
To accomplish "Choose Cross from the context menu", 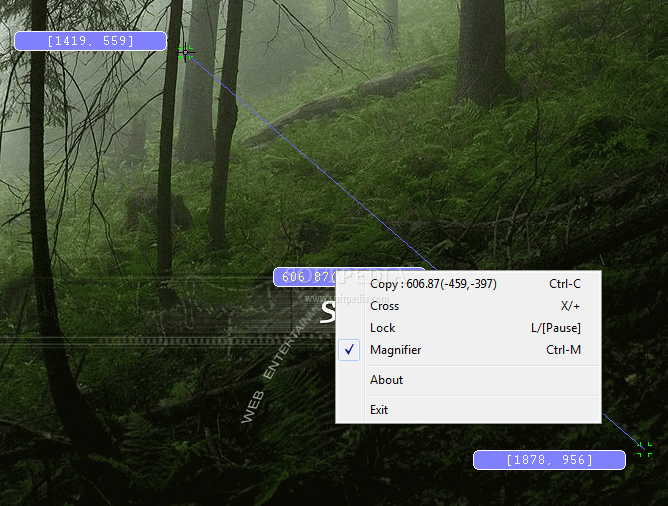I will (x=469, y=306).
